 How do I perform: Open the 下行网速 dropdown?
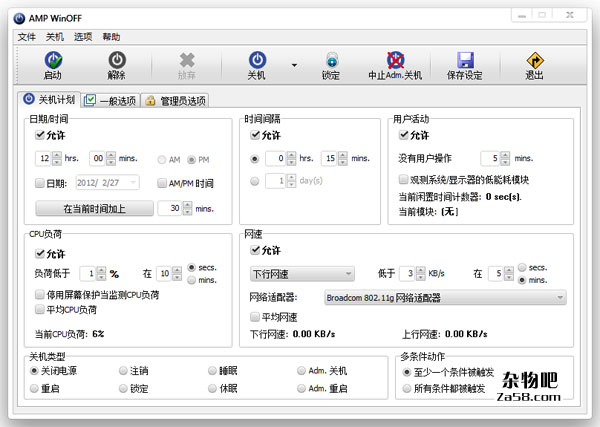302,274
